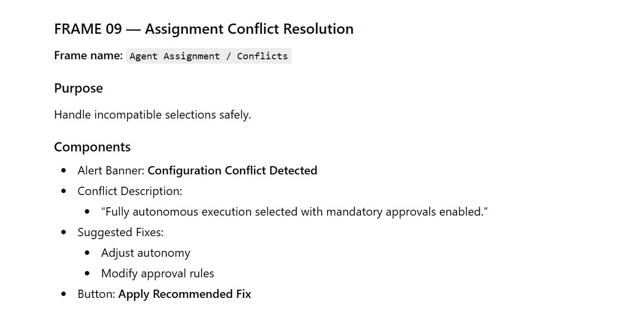Click the "FRAME 09" heading title

click(204, 29)
